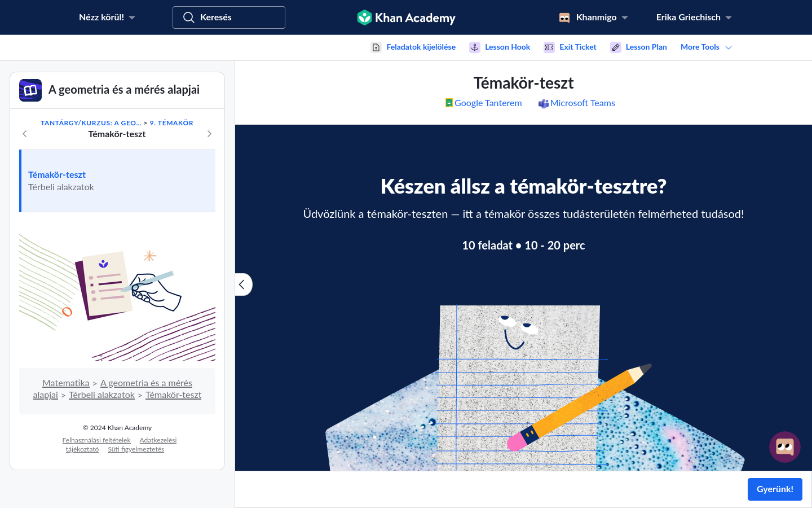
Task: Click the Keresés search field
Action: pyautogui.click(x=229, y=17)
